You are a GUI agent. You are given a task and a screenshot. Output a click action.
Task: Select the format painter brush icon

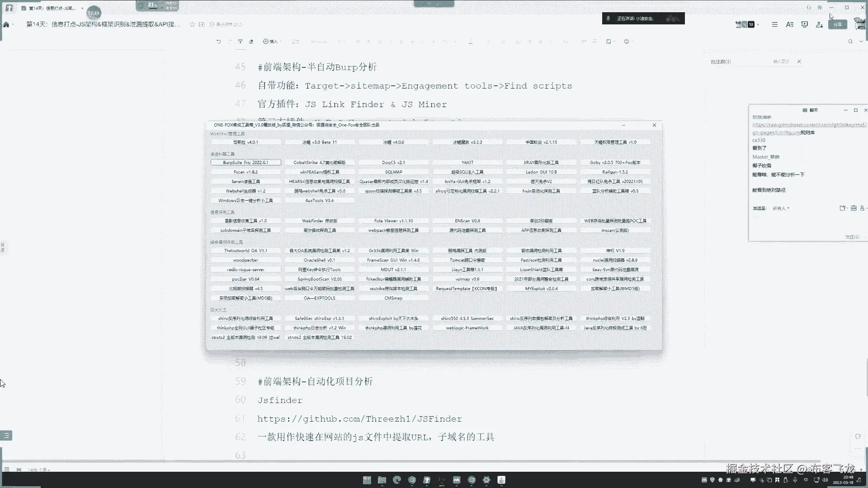240,42
